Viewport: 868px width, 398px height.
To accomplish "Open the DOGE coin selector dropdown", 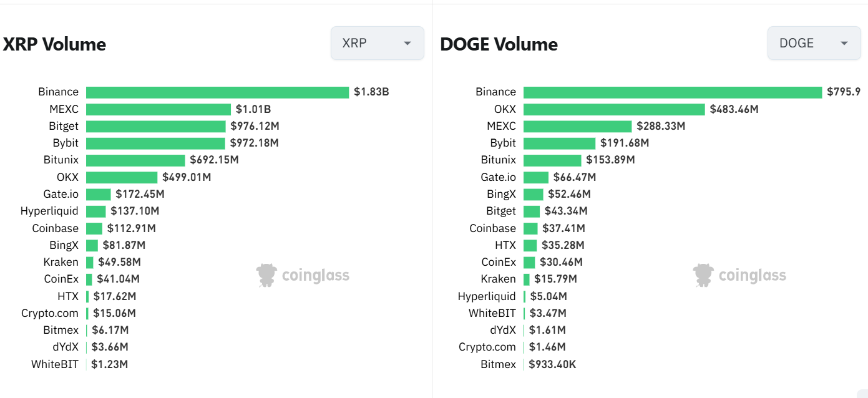I will click(x=814, y=43).
